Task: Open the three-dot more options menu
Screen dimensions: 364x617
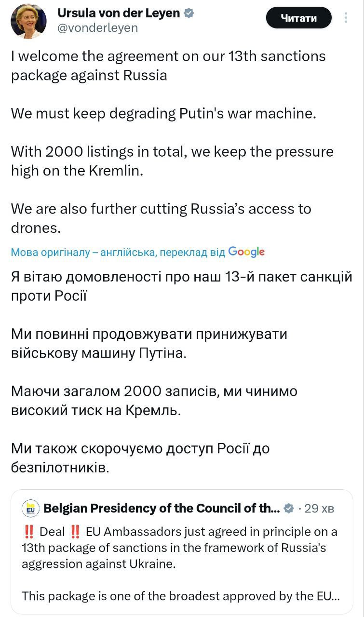Action: (x=346, y=18)
